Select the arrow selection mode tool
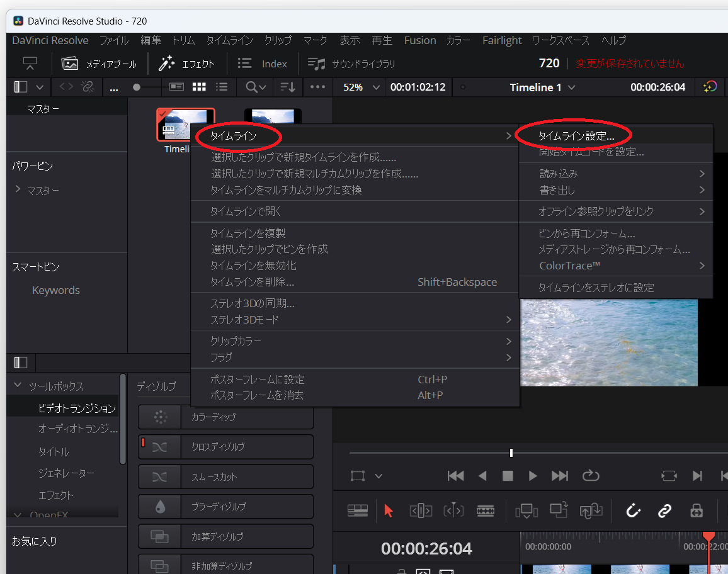Viewport: 728px width, 574px height. point(389,511)
